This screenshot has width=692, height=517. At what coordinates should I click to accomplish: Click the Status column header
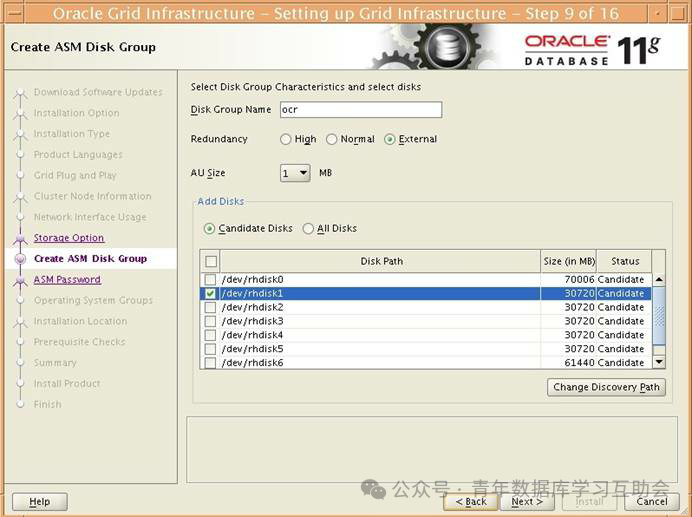point(624,261)
